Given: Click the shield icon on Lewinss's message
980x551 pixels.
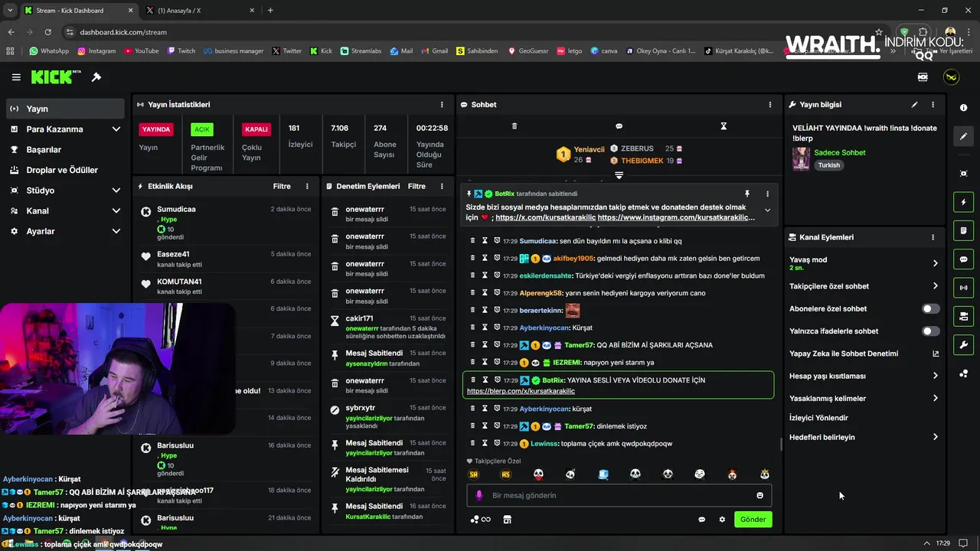Looking at the screenshot, I should (x=497, y=443).
